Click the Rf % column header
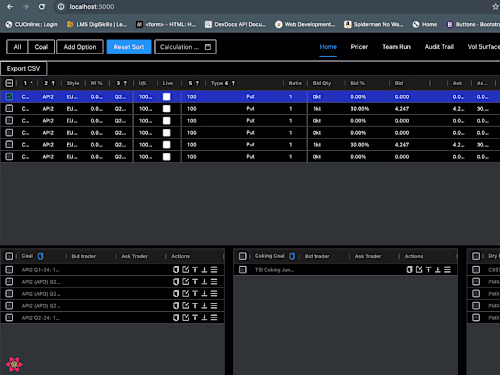The width and height of the screenshot is (500, 375). pos(96,83)
